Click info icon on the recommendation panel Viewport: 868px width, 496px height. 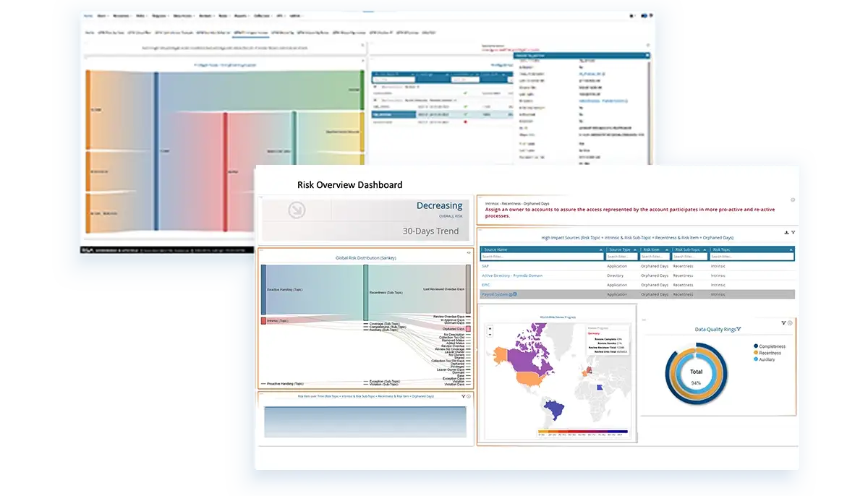pos(793,200)
